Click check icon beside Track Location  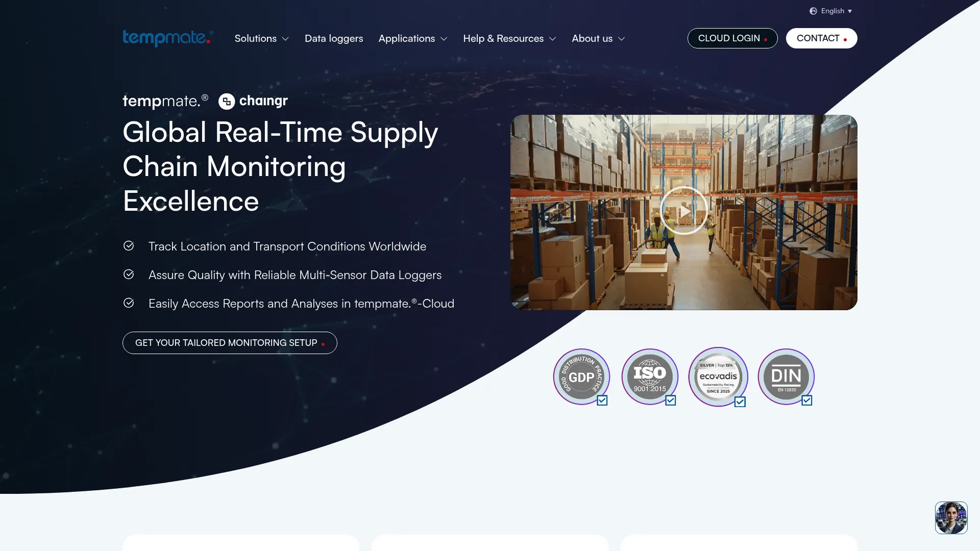(129, 246)
